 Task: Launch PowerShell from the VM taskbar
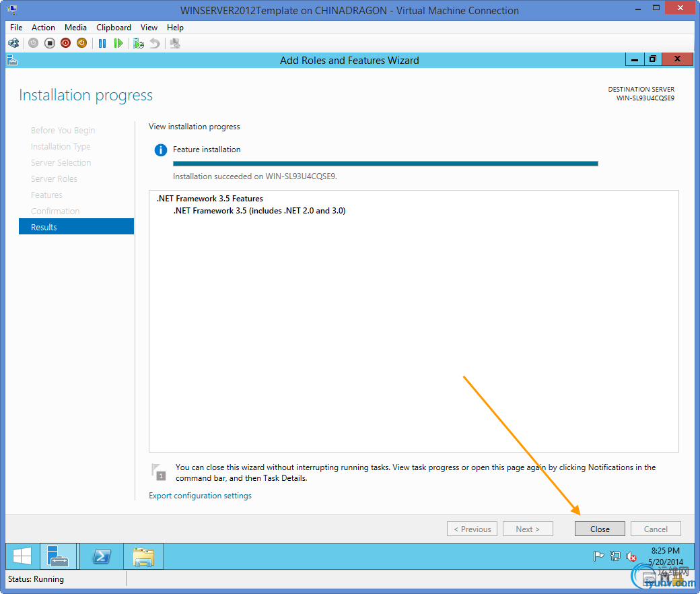pyautogui.click(x=102, y=556)
